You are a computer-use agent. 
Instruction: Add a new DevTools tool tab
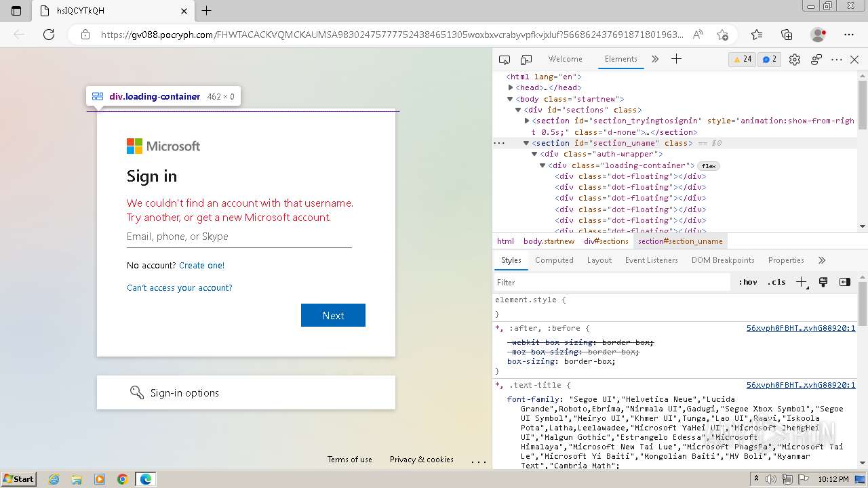tap(676, 59)
